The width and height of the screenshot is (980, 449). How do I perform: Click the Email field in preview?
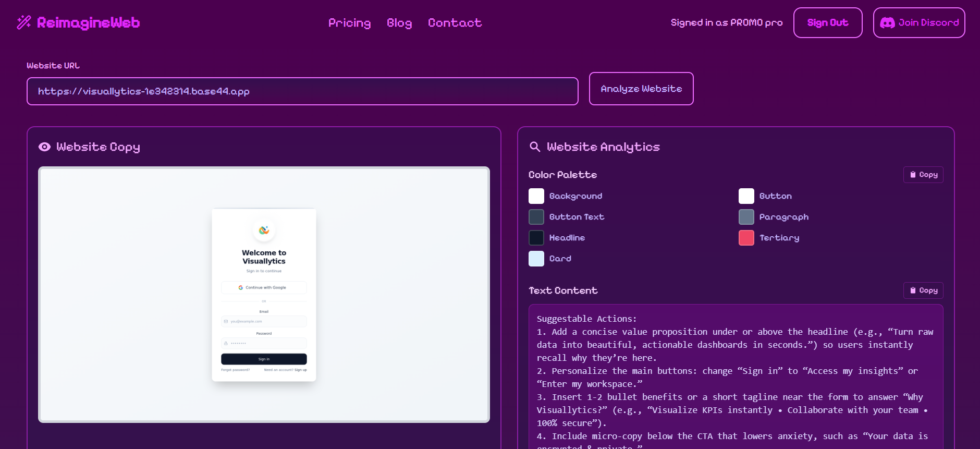click(264, 321)
